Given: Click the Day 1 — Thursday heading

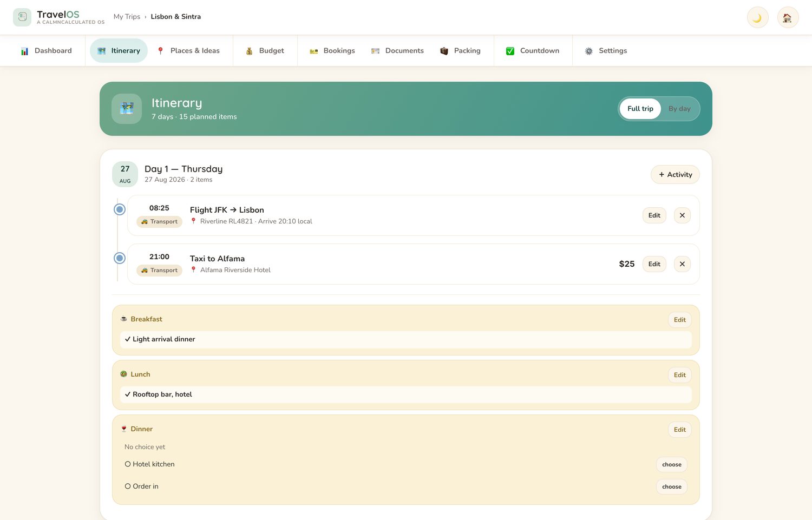Looking at the screenshot, I should pyautogui.click(x=184, y=169).
